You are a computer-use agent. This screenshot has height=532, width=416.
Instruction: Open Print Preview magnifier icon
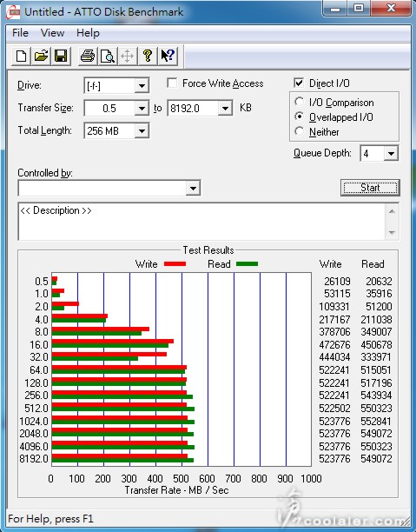click(108, 56)
